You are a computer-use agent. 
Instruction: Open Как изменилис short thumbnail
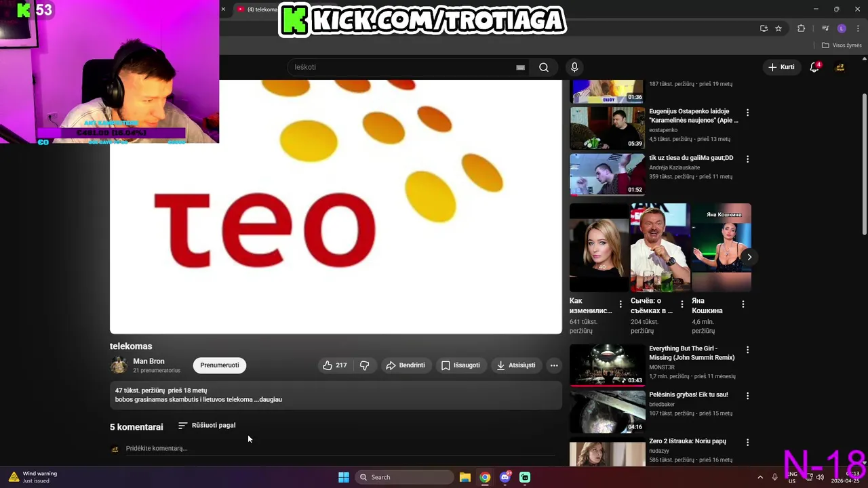(599, 247)
